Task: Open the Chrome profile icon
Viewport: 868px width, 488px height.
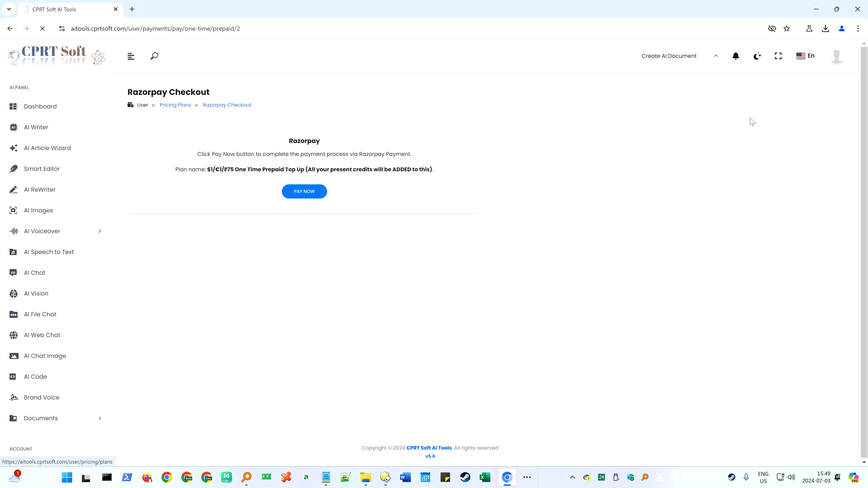Action: (842, 29)
